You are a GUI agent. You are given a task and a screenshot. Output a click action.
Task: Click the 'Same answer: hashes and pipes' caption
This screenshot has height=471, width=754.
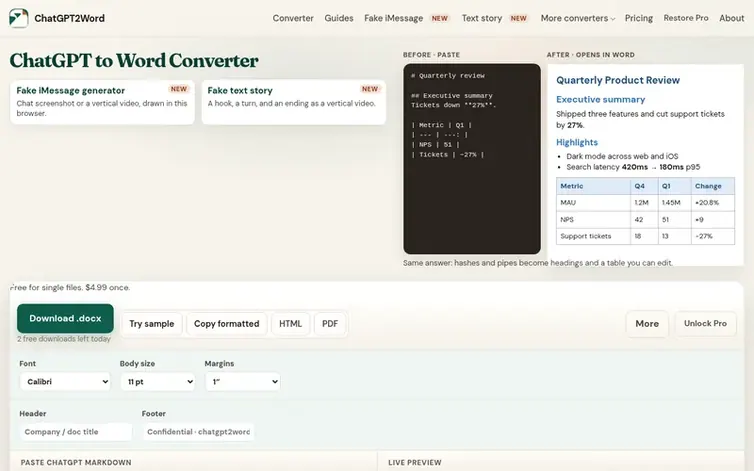tap(538, 263)
